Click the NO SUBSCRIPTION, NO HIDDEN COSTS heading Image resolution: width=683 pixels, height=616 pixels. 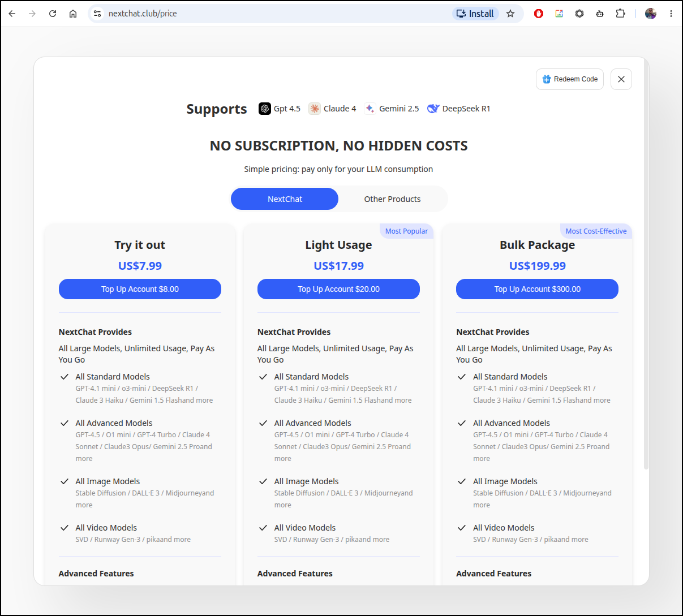338,146
